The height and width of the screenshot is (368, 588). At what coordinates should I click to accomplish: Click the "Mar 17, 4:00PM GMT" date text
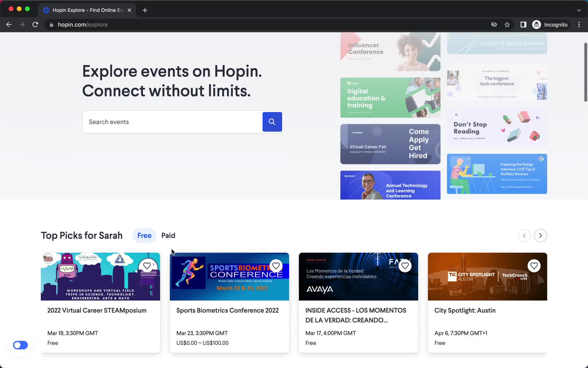point(330,333)
